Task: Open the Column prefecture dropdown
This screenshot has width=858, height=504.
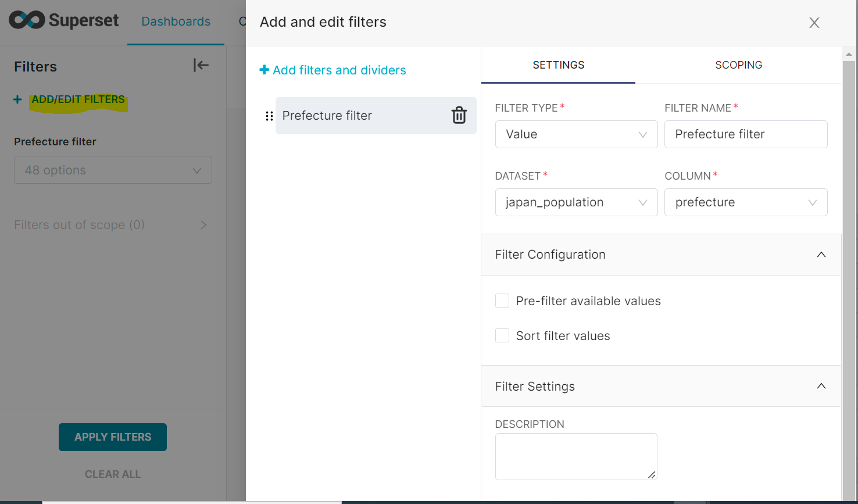Action: pyautogui.click(x=745, y=202)
